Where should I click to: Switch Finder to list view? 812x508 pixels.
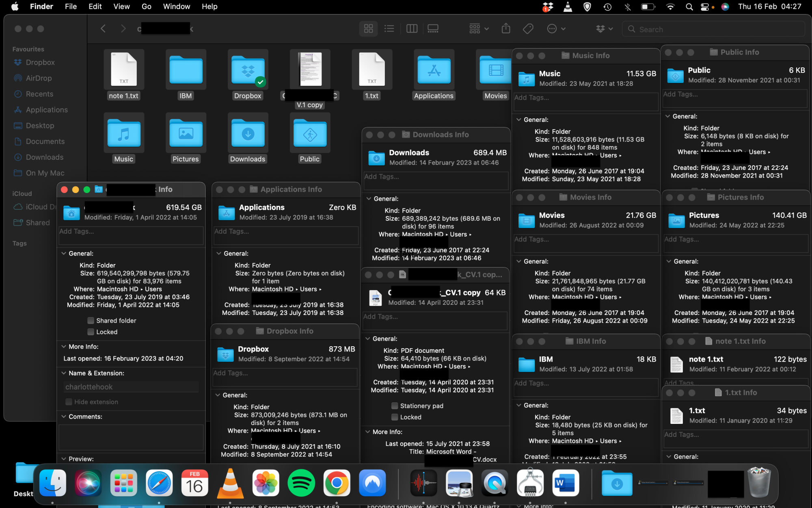pyautogui.click(x=389, y=29)
